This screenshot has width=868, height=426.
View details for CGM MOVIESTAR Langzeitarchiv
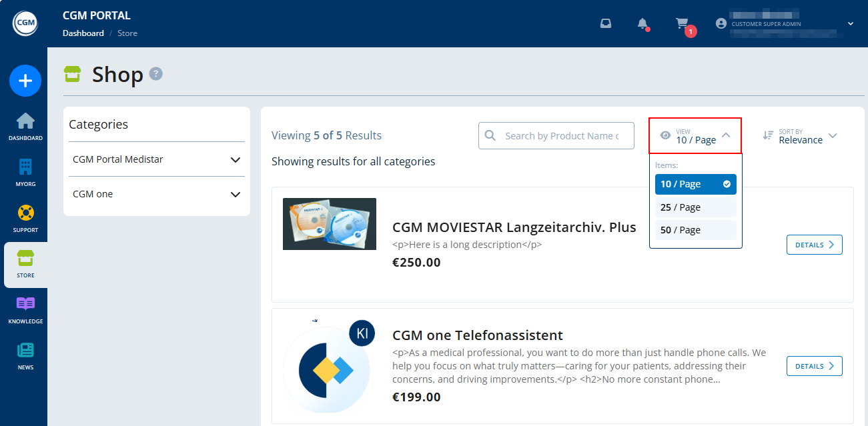(814, 245)
